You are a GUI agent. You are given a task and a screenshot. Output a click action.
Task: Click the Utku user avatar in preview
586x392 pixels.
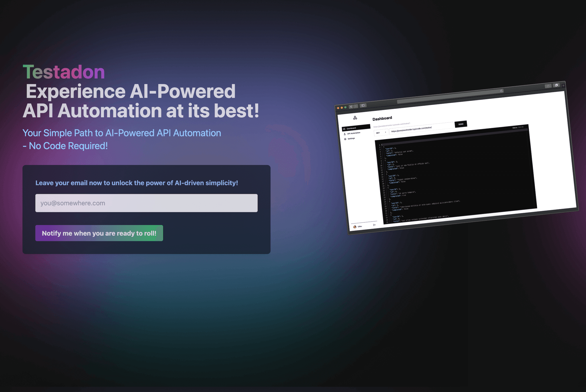pos(355,227)
